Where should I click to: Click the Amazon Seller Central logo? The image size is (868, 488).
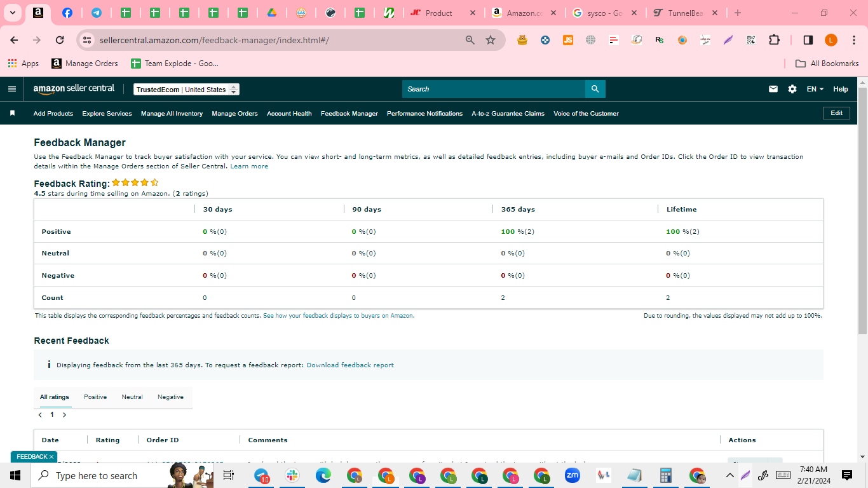(74, 90)
